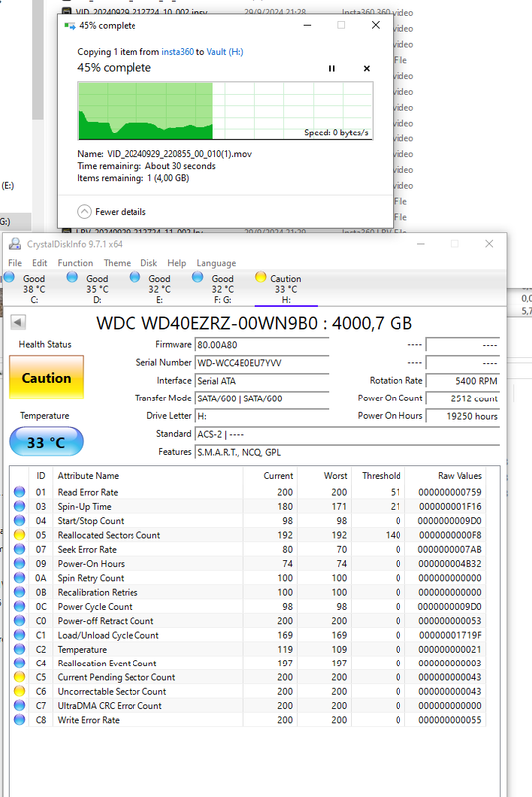Viewport: 532px width, 797px height.
Task: Select the H: drive Caution tab
Action: point(286,289)
